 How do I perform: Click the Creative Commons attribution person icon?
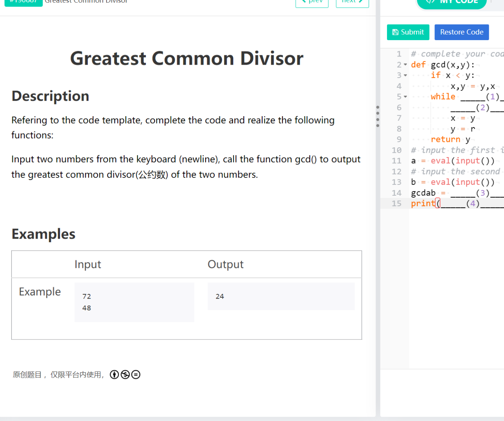[114, 375]
